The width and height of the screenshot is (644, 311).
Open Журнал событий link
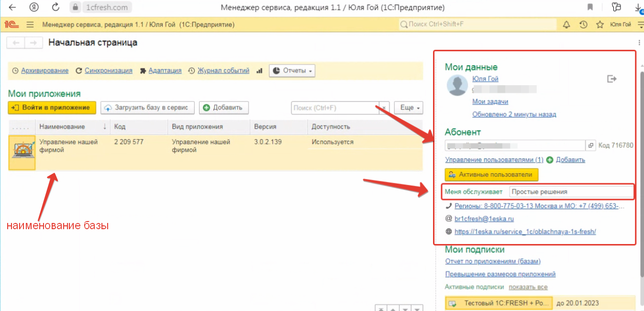[223, 71]
